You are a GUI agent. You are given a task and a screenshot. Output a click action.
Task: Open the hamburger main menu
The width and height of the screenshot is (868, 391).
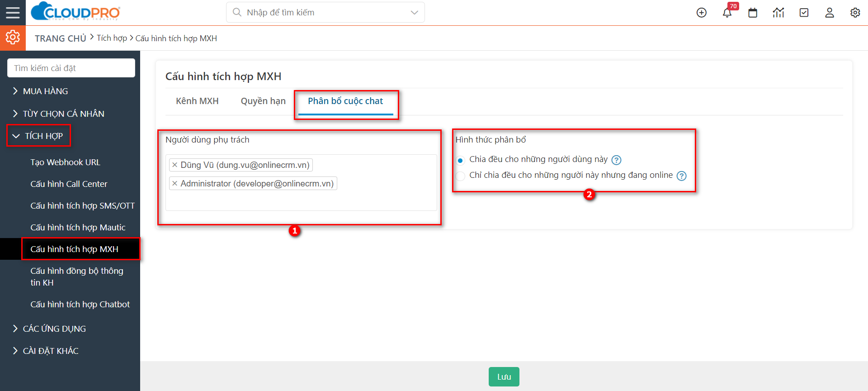click(x=13, y=13)
